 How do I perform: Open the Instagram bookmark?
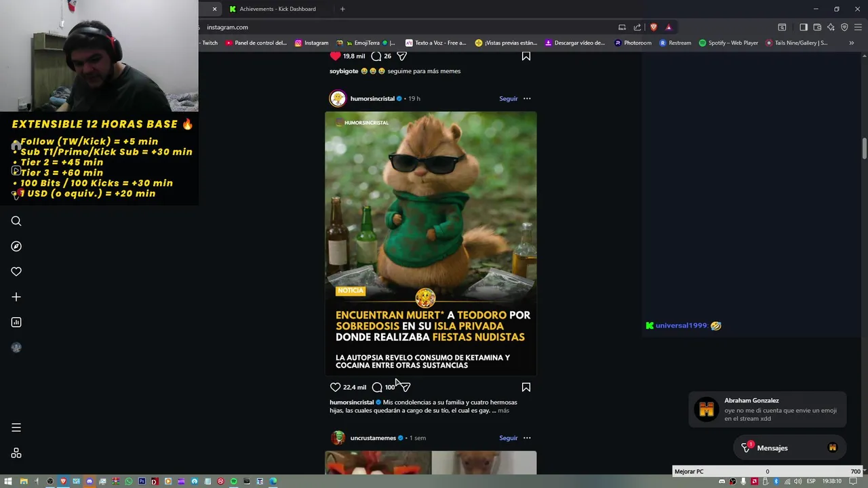point(311,43)
